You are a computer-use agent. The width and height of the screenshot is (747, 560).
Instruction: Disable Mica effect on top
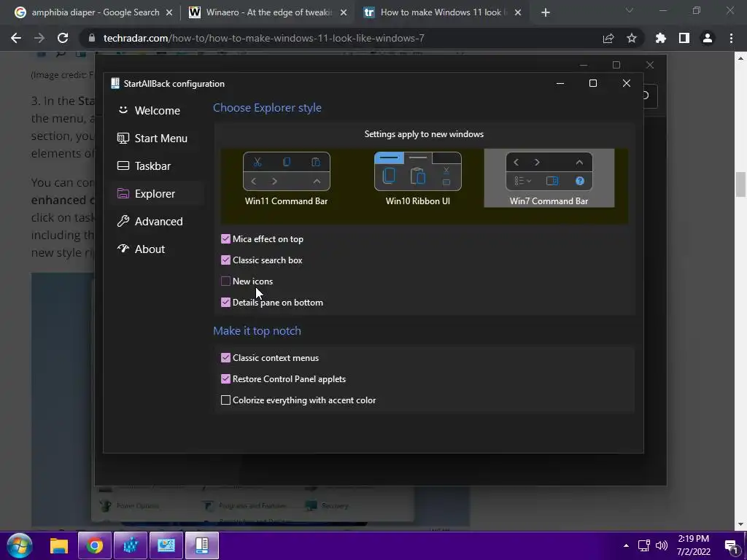226,239
